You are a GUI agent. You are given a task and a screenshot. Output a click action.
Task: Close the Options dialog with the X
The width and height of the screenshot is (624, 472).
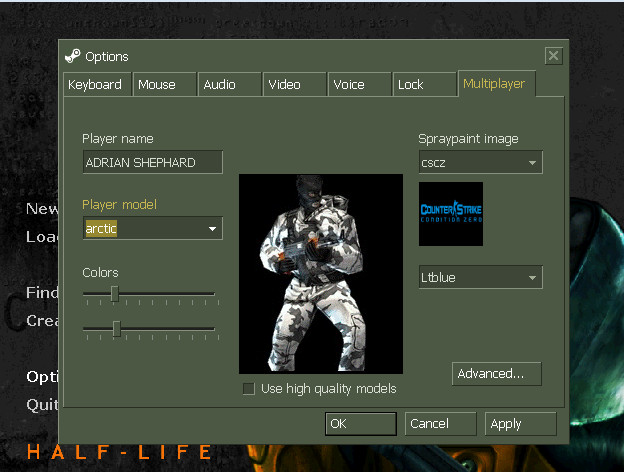point(553,56)
